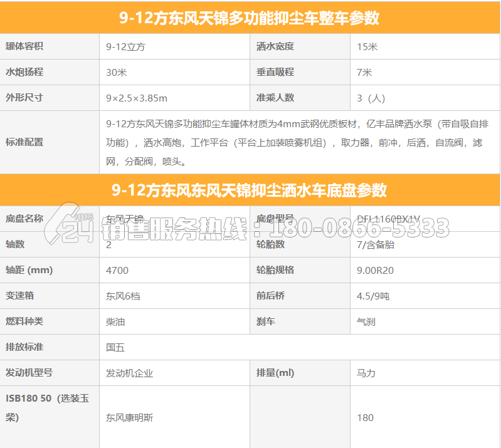The width and height of the screenshot is (501, 448).
Task: Select the 气刹 brake value cell
Action: pos(366,321)
